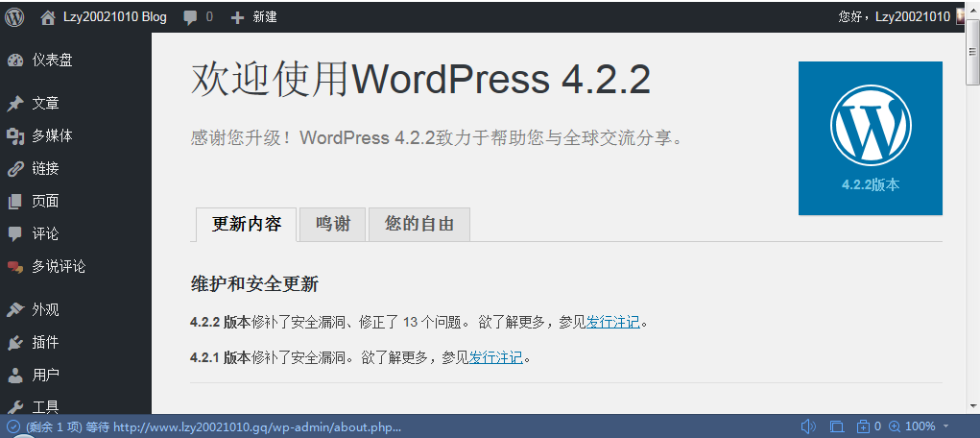Click the user avatar in the admin bar

pos(962,17)
